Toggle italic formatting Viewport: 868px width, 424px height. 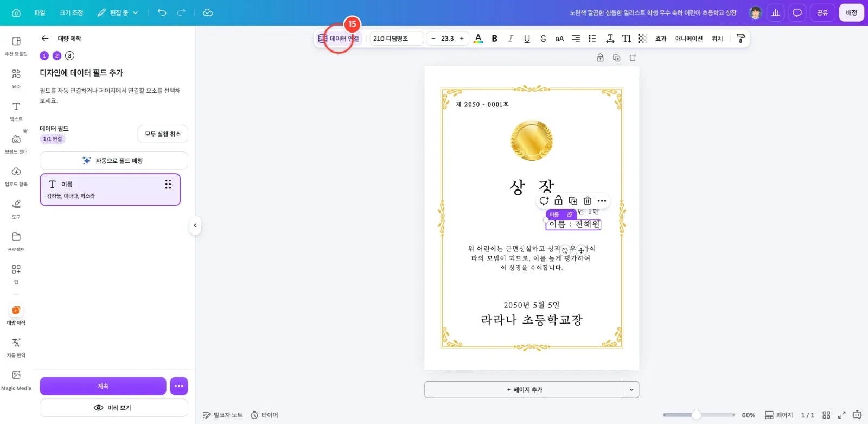(510, 39)
